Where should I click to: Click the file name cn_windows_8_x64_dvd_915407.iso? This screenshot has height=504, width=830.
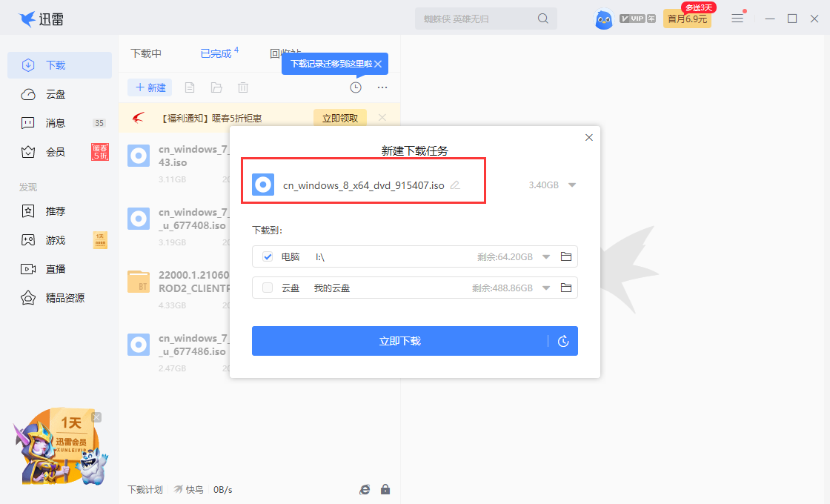click(x=364, y=185)
